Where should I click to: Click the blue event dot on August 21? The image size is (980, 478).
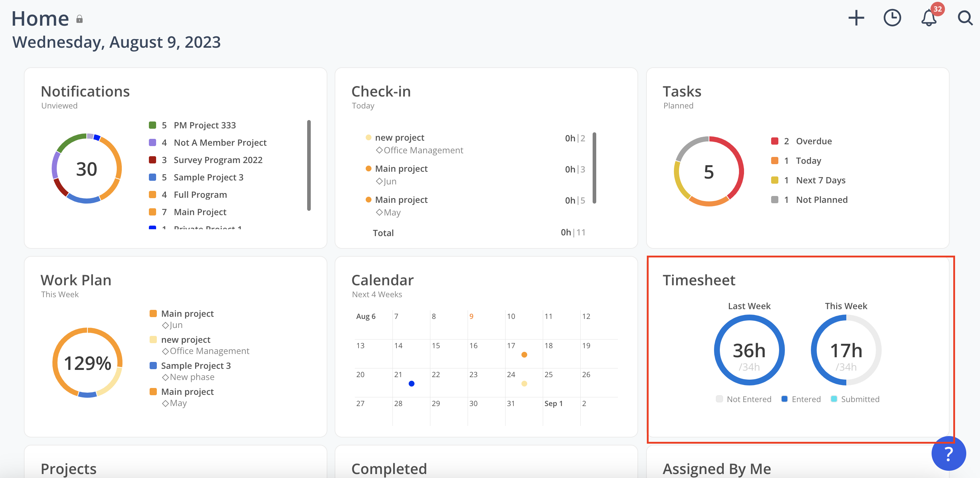411,384
